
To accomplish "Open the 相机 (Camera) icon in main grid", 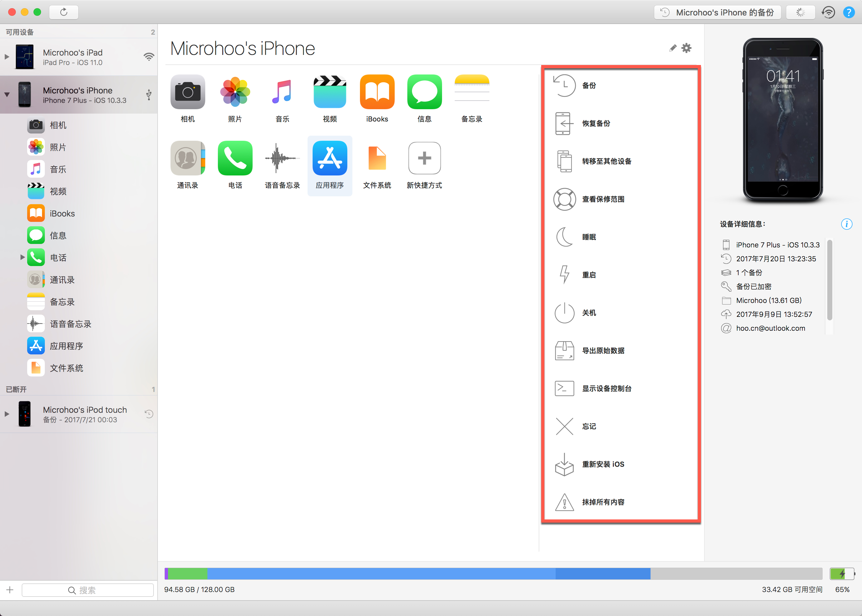I will click(x=188, y=92).
